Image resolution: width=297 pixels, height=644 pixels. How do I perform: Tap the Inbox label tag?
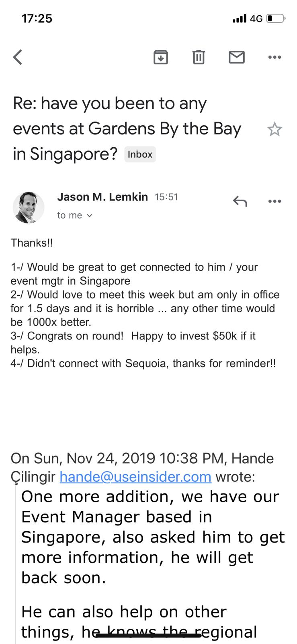[140, 155]
